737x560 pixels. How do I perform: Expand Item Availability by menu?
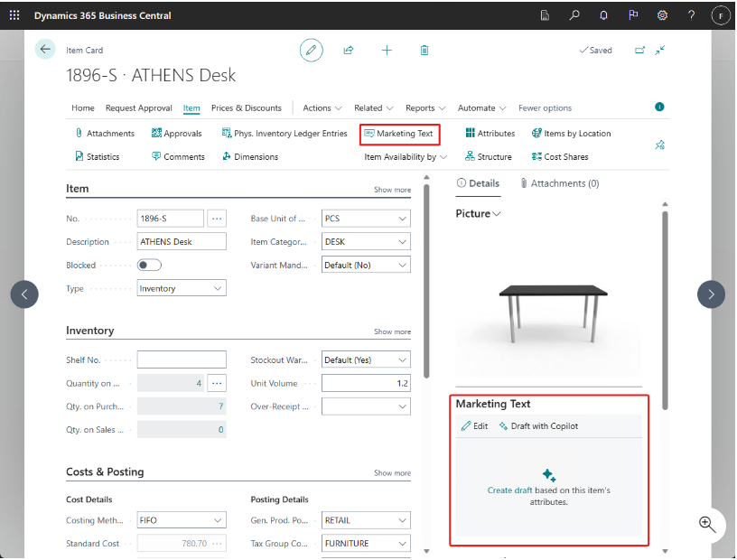pyautogui.click(x=406, y=157)
